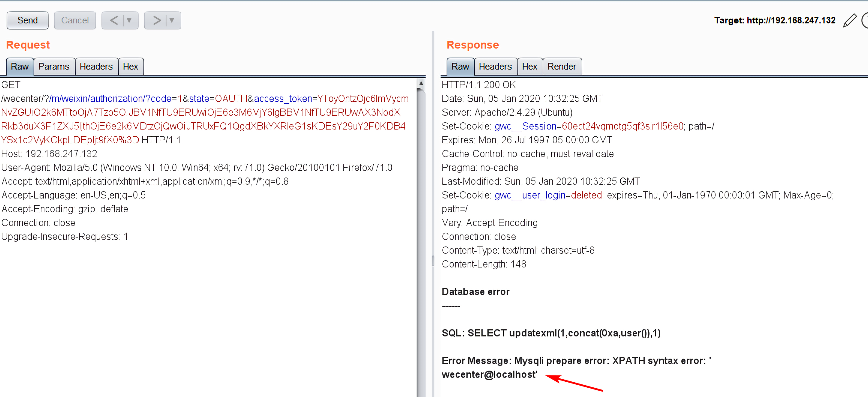Click the Pragma: no-cache response line
Viewport: 868px width, 397px height.
(480, 168)
